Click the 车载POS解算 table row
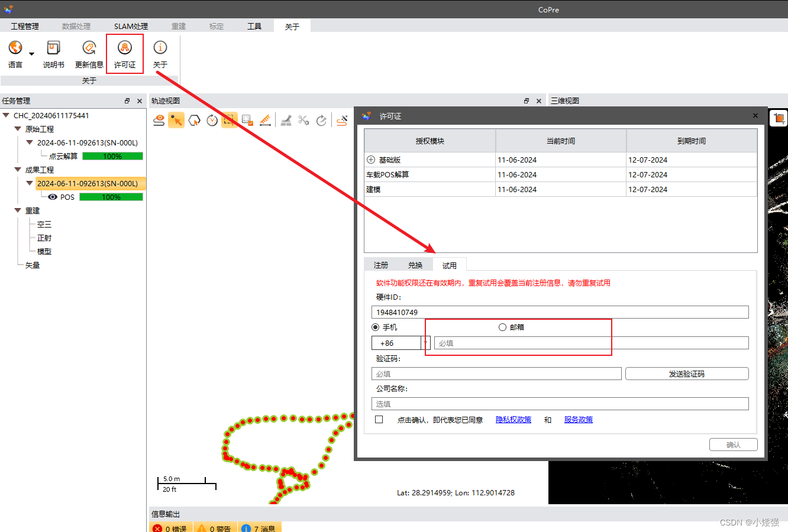Screen dimensions: 788x532 (560, 174)
